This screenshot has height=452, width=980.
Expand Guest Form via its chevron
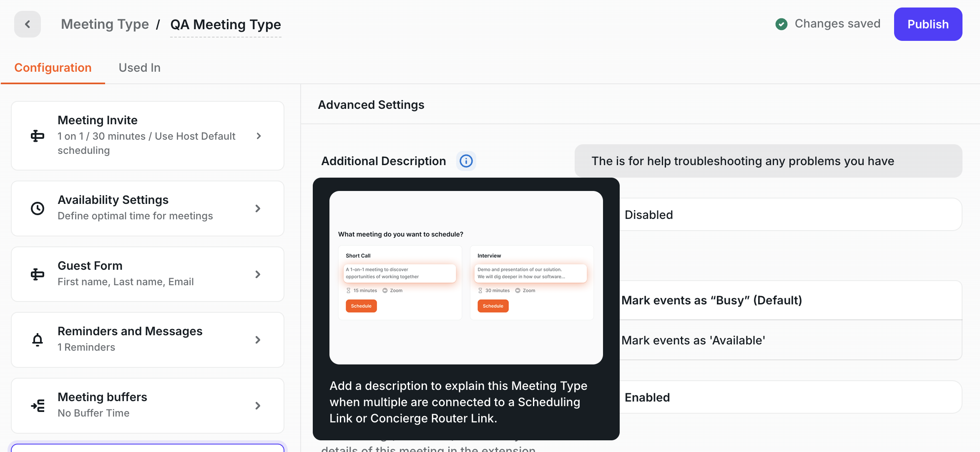258,274
